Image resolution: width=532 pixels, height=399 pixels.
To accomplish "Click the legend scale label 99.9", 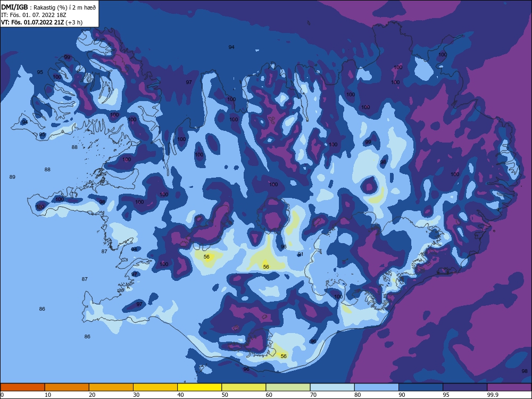I will coord(492,395).
